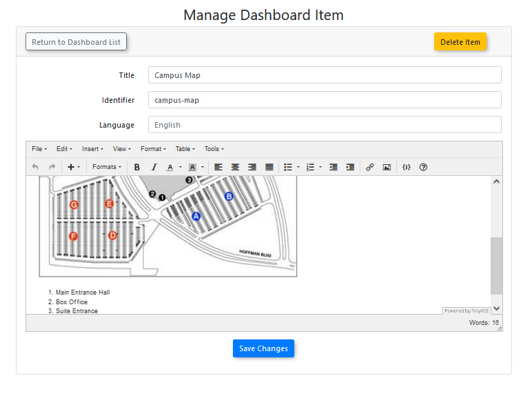Click the editor scrollbar up arrow
Viewport: 532px width, 396px height.
(x=496, y=181)
